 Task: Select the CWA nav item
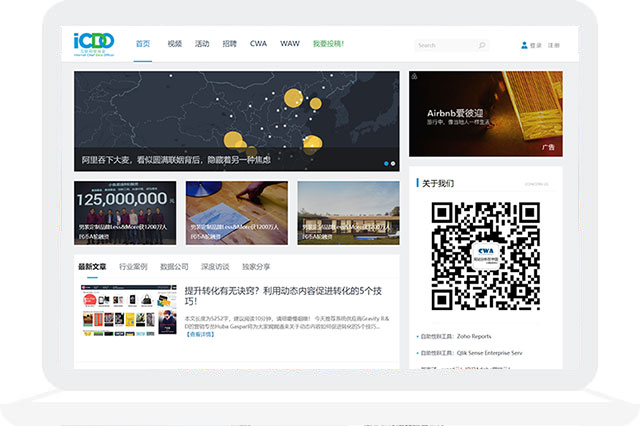258,44
